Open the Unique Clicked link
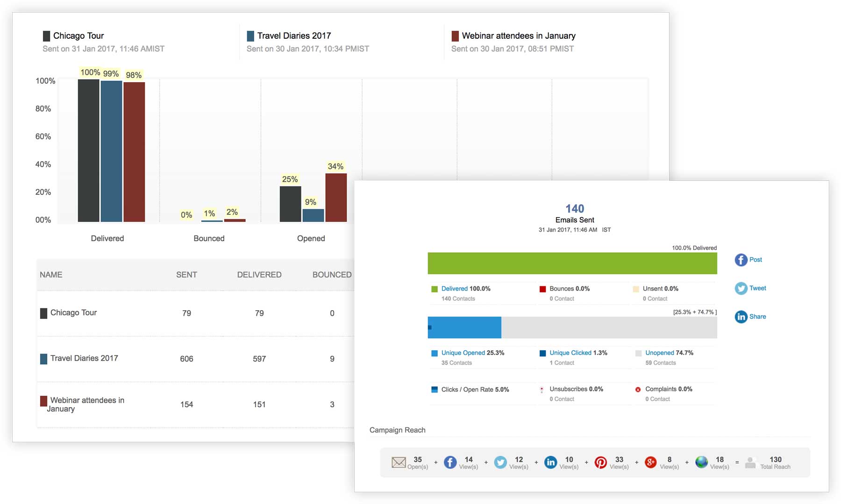This screenshot has height=504, width=841. coord(570,353)
